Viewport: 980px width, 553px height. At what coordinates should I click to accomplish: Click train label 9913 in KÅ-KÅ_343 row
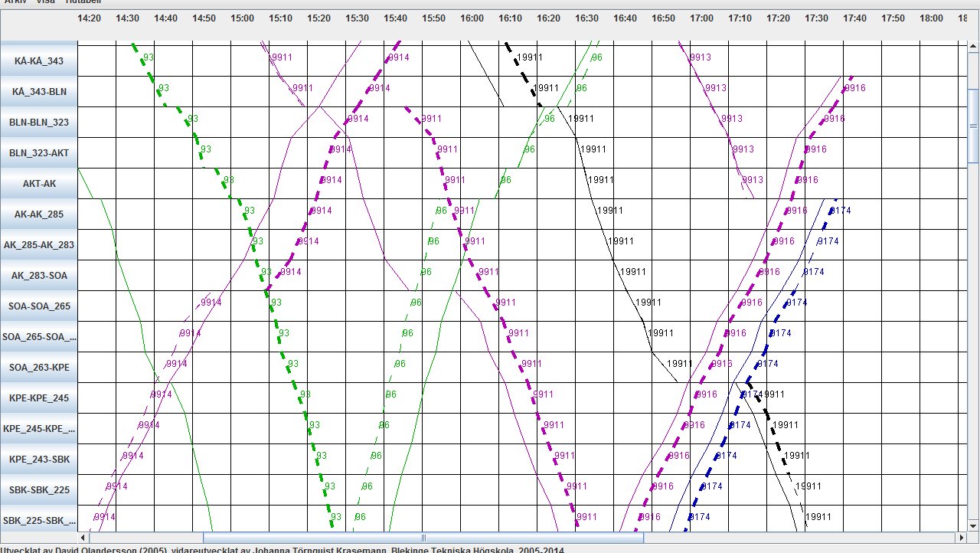point(701,57)
